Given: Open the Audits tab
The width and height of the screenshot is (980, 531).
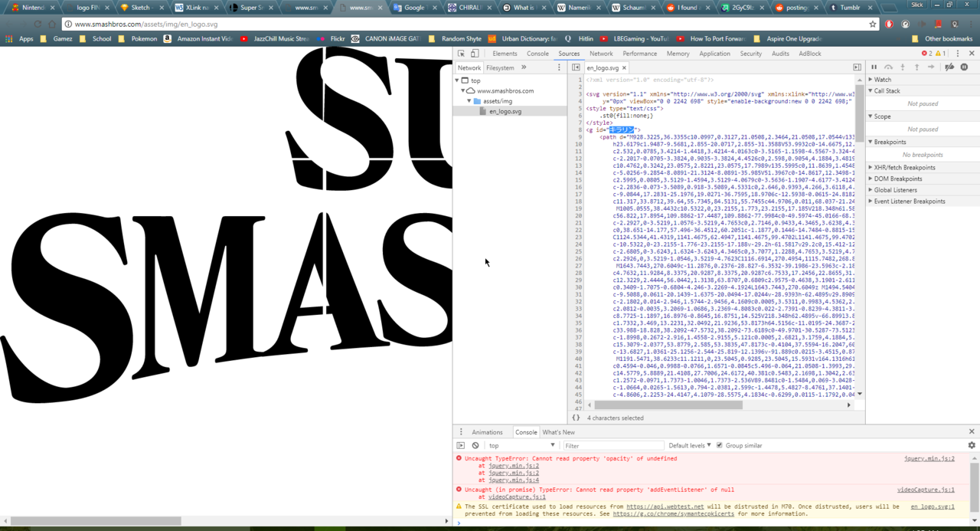Looking at the screenshot, I should click(x=780, y=54).
